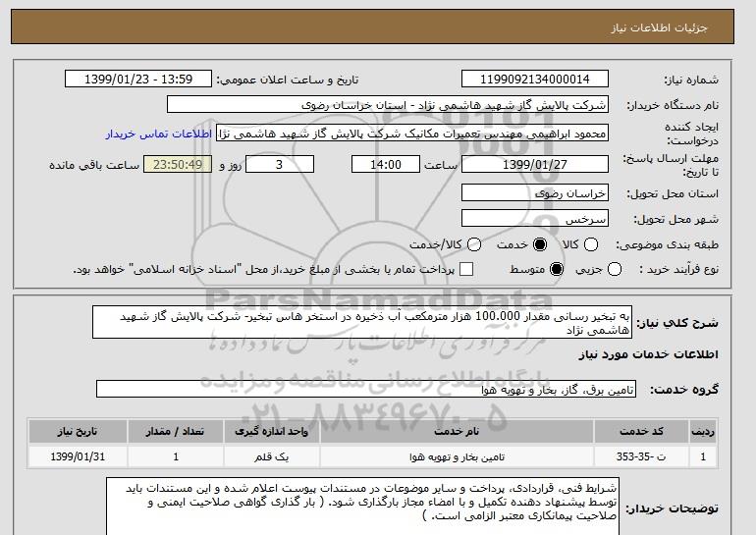The width and height of the screenshot is (756, 535).
Task: Click the buyer organization name field
Action: pos(388,105)
